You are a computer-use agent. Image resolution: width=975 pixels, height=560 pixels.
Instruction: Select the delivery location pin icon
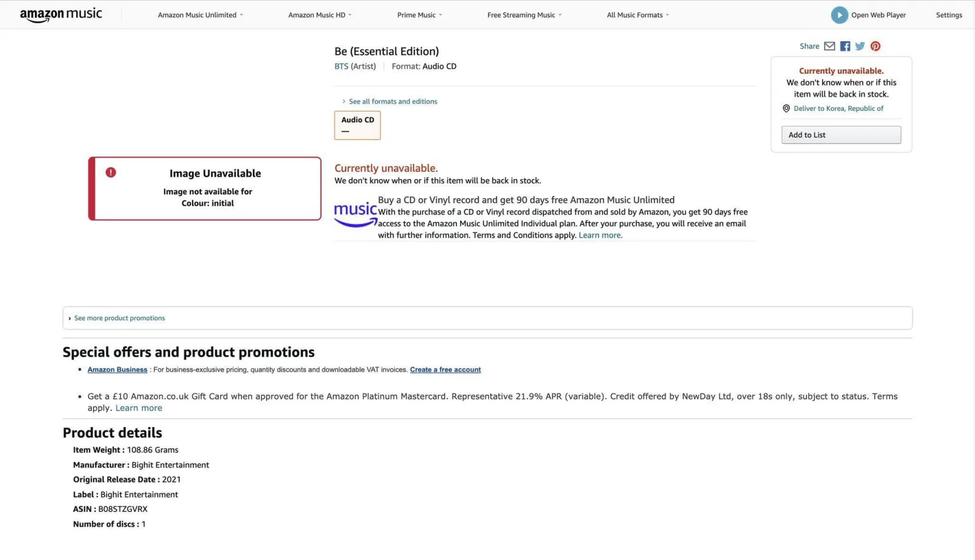pyautogui.click(x=785, y=108)
